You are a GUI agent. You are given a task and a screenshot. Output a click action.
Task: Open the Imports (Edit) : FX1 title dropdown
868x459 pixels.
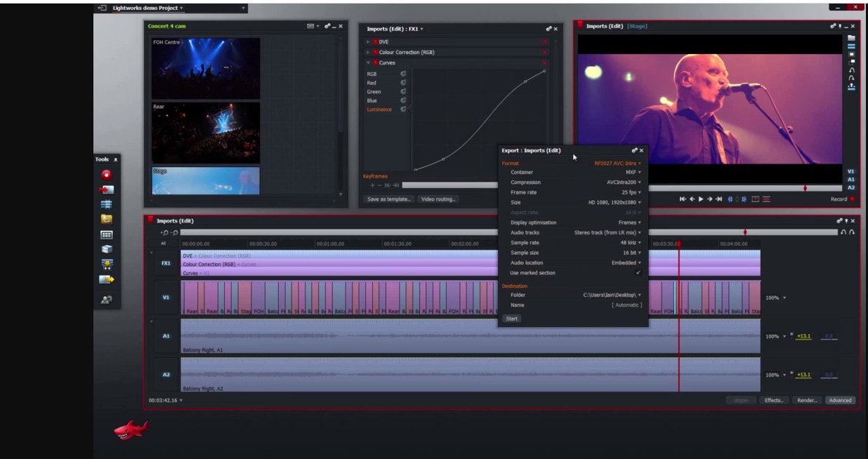[x=395, y=29]
